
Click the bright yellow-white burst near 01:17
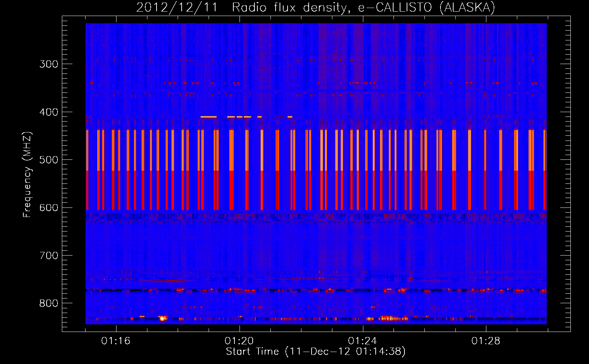click(162, 318)
